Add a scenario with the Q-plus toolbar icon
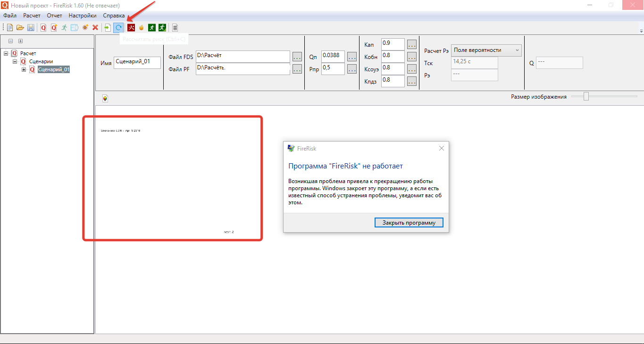 coord(54,27)
